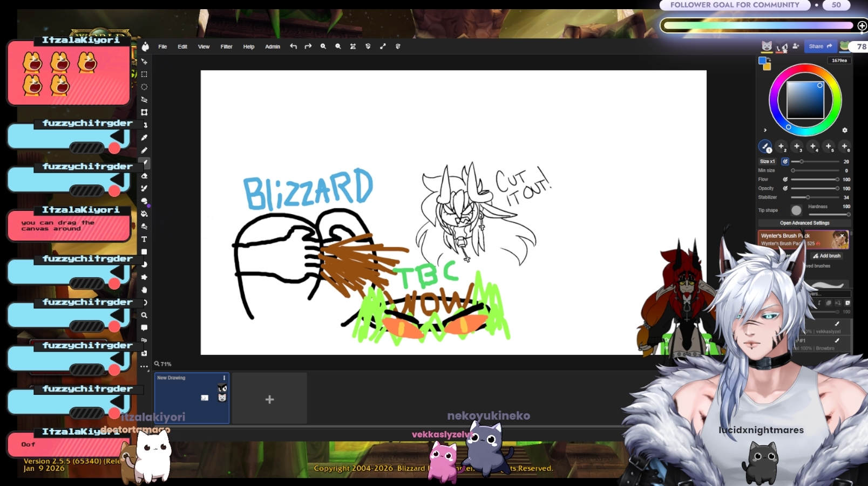Toggle pen pressure for Size

tap(785, 161)
